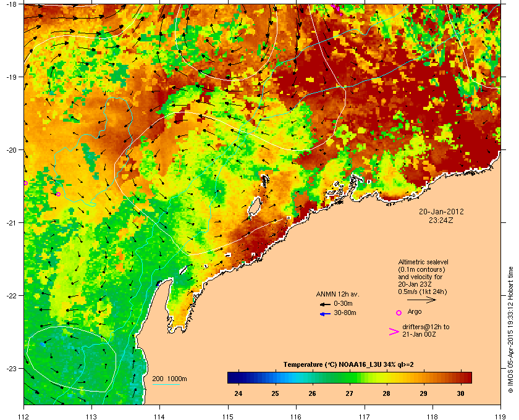
Task: Click the large oval island near 115.4E, 20.8S
Action: click(x=255, y=208)
